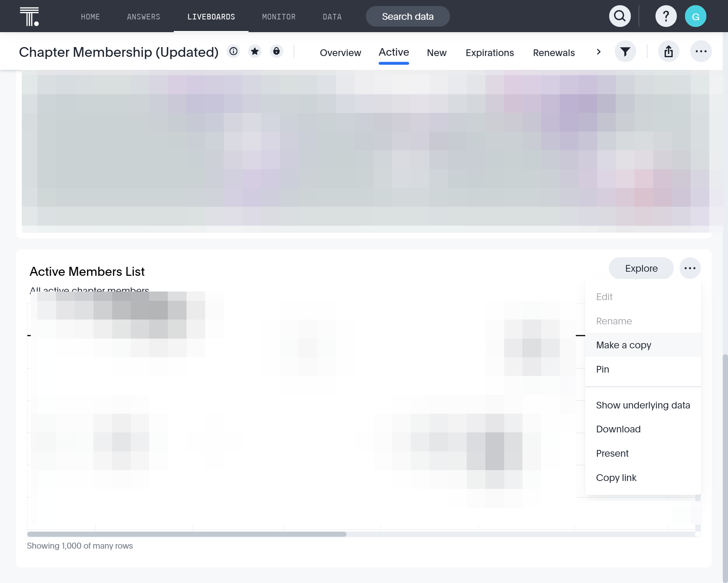Open the MONITOR navigation item

click(x=279, y=17)
